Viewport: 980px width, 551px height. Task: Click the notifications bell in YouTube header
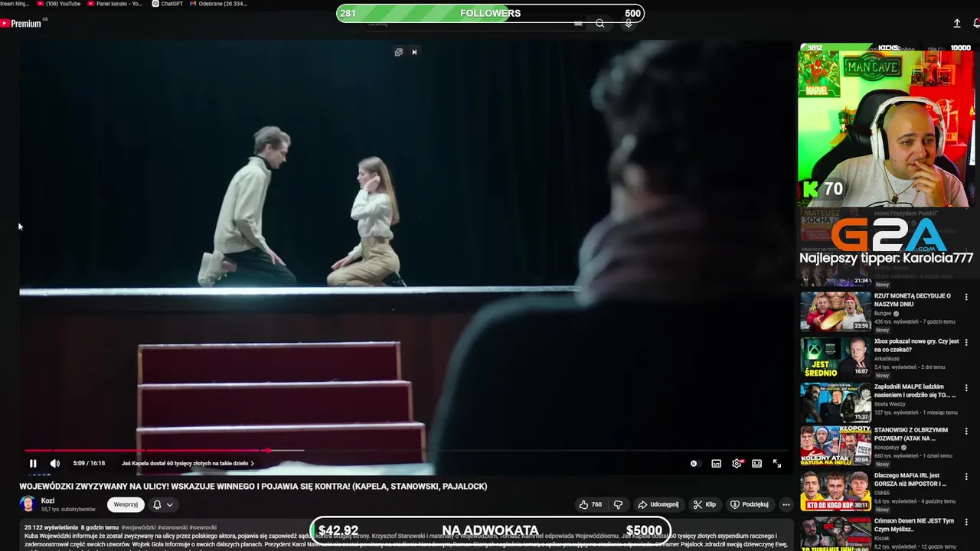976,24
